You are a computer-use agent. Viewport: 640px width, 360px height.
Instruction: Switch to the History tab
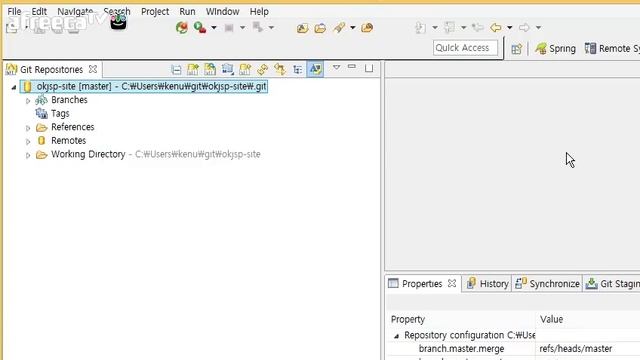(x=488, y=284)
